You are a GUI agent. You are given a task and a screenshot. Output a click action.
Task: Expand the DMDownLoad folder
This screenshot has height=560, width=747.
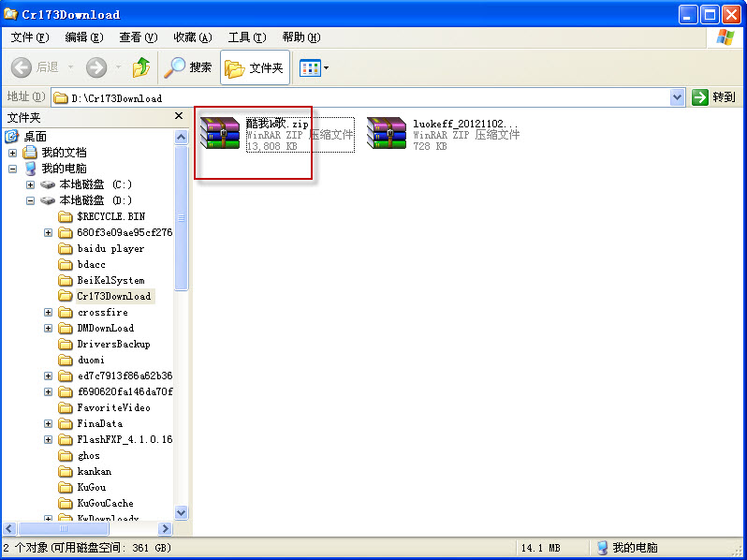[48, 329]
